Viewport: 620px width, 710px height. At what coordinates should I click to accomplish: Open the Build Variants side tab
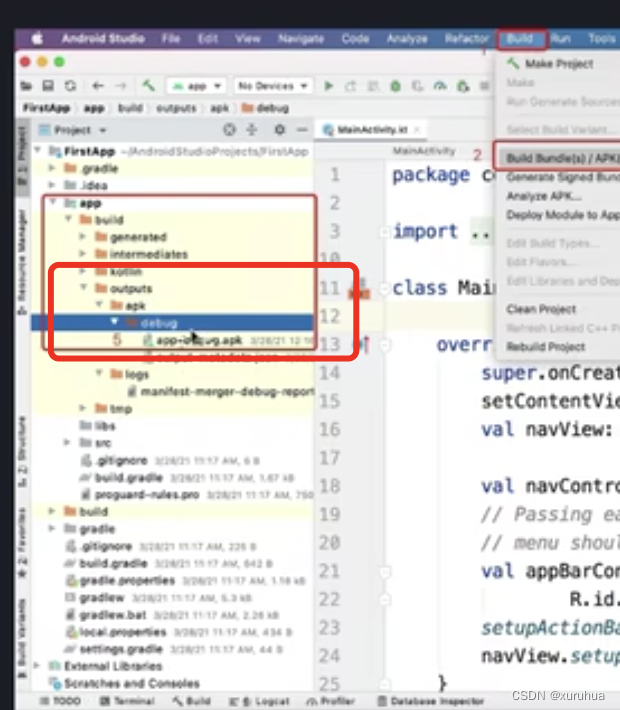[22, 638]
